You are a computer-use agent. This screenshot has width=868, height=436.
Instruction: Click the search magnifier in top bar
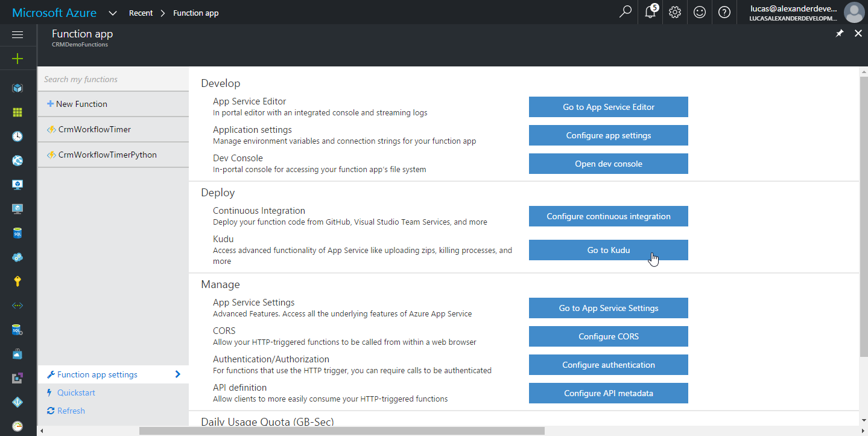click(626, 12)
